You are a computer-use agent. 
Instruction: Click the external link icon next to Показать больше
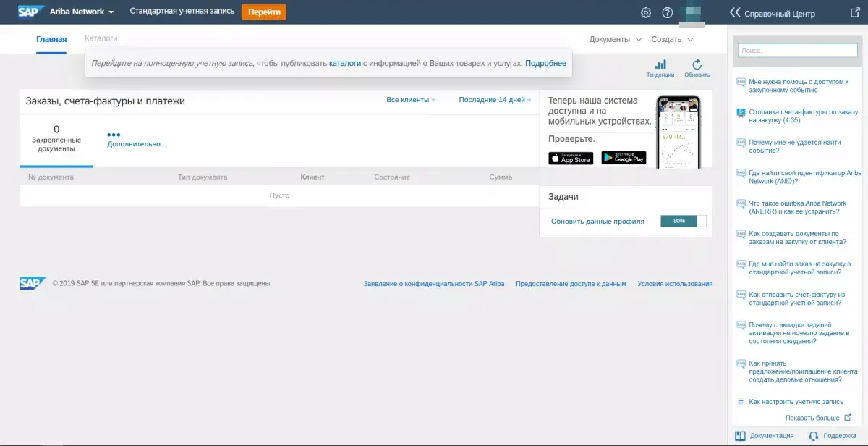[848, 418]
